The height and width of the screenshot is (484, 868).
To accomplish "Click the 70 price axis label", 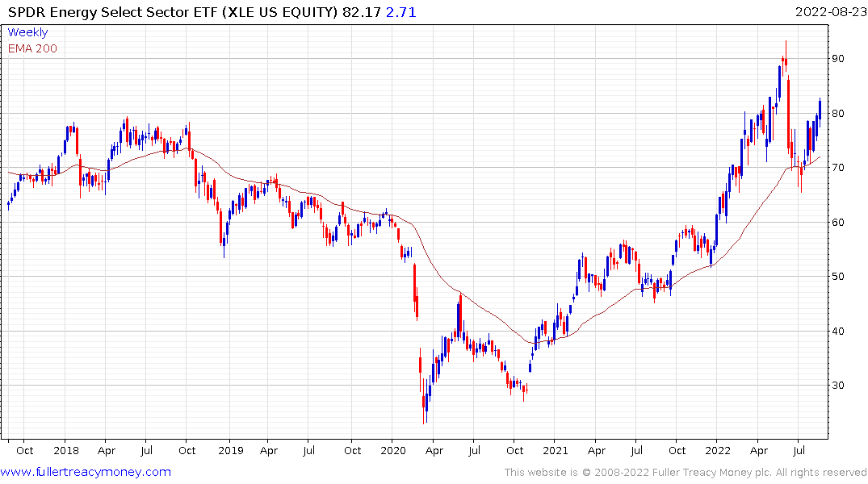I will tap(837, 168).
